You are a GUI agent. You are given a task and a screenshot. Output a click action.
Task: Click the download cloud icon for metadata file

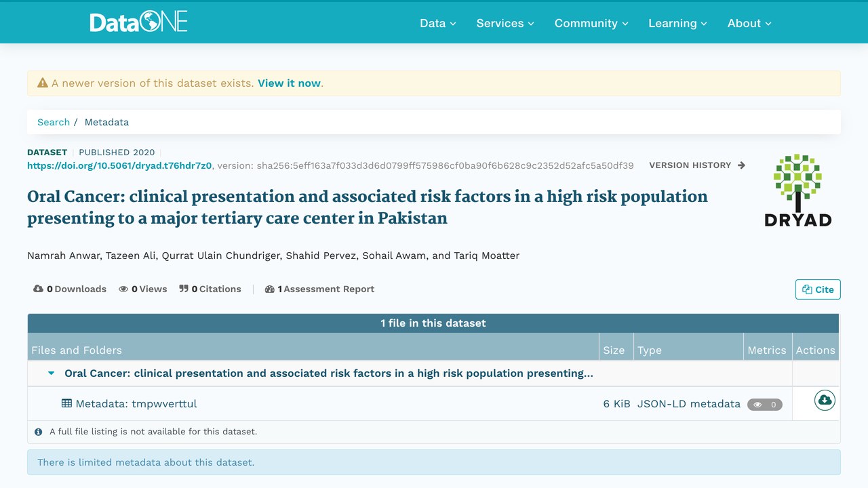coord(825,400)
